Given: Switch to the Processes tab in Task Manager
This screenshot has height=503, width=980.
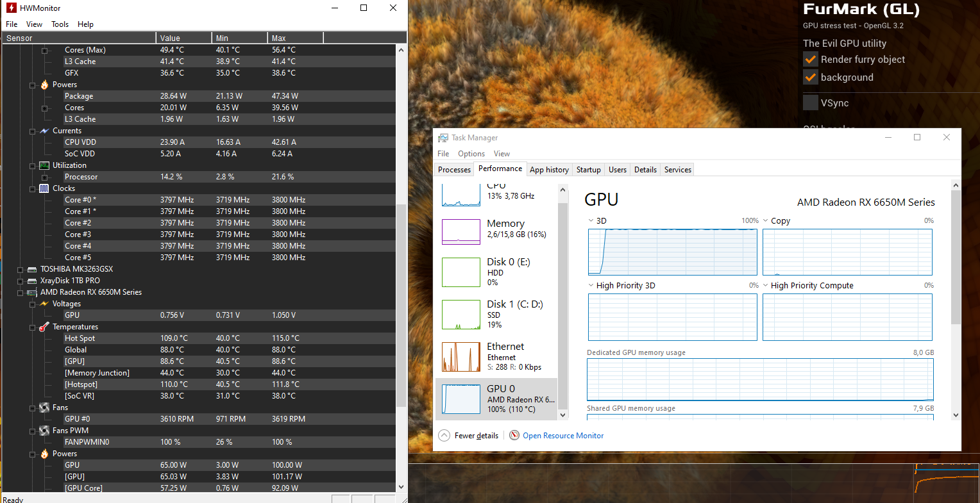Looking at the screenshot, I should 454,170.
